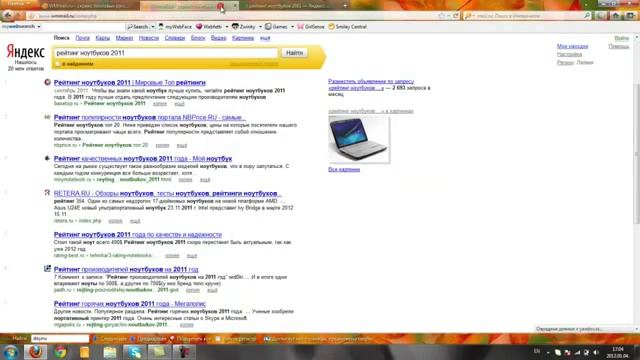Click the Firefox icon in taskbar
This screenshot has height=360, width=640.
pos(35,352)
